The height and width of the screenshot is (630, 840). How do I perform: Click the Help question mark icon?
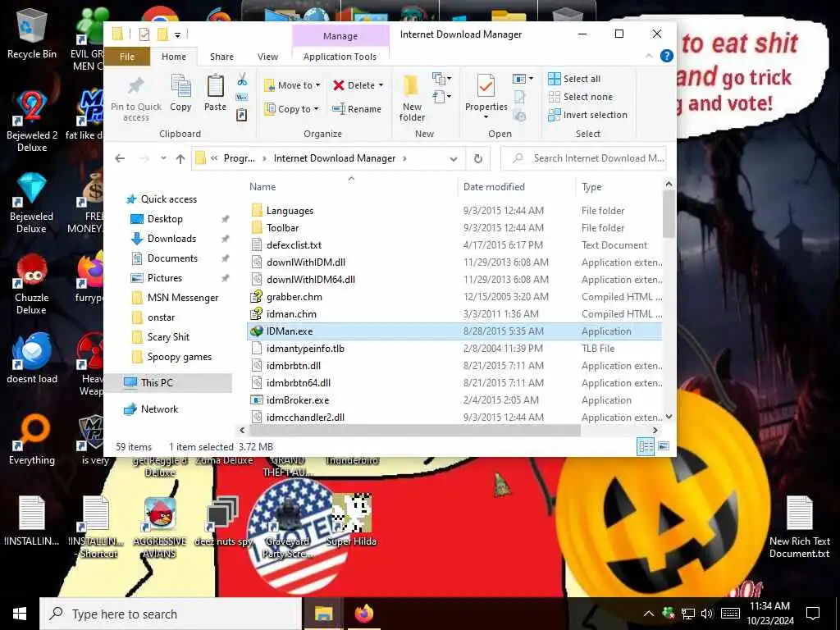pyautogui.click(x=666, y=56)
